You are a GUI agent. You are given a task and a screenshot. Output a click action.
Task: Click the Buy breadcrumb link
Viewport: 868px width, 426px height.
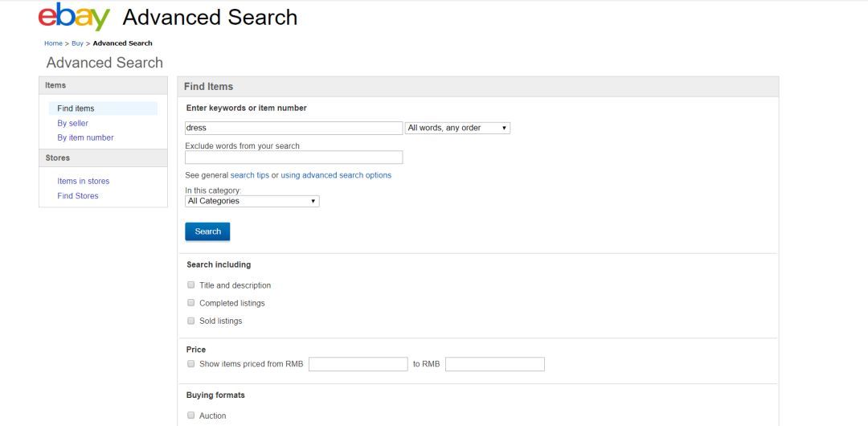click(x=77, y=43)
